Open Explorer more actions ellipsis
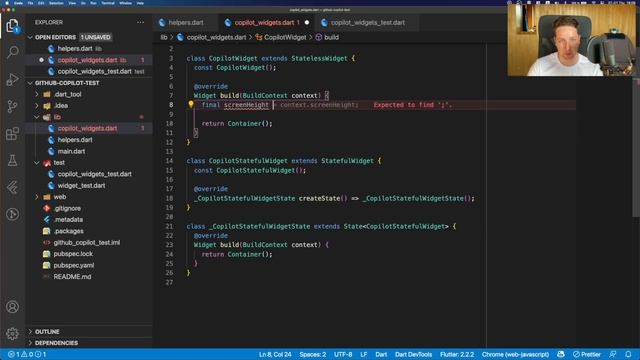 (140, 22)
